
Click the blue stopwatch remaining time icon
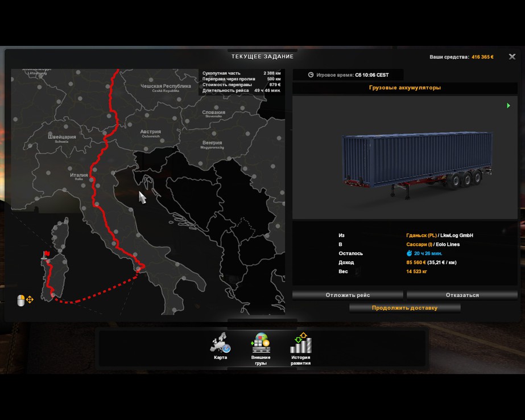[409, 253]
